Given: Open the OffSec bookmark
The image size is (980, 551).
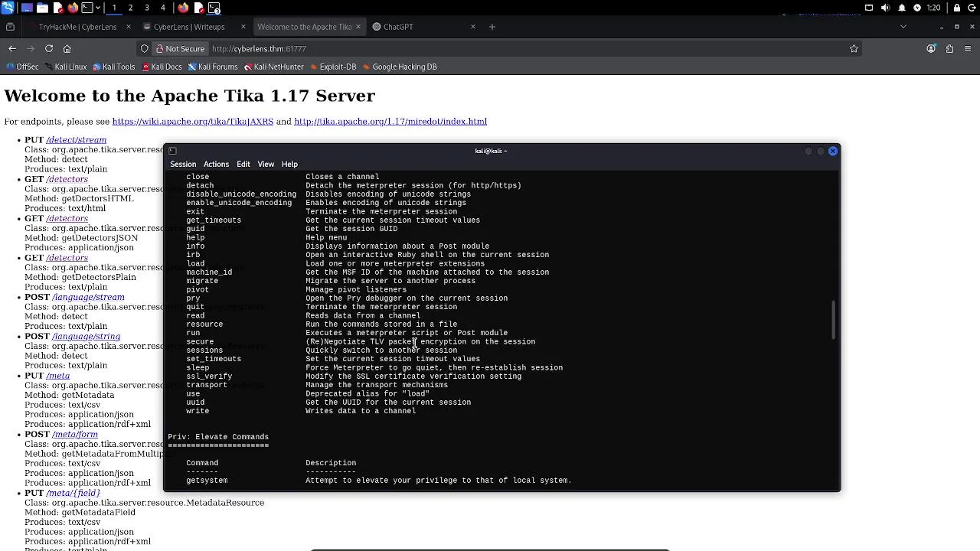Looking at the screenshot, I should tap(21, 67).
